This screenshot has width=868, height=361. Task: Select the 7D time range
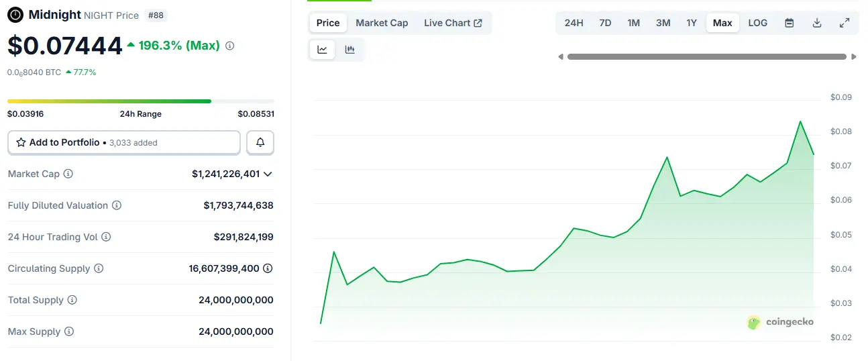(x=605, y=23)
